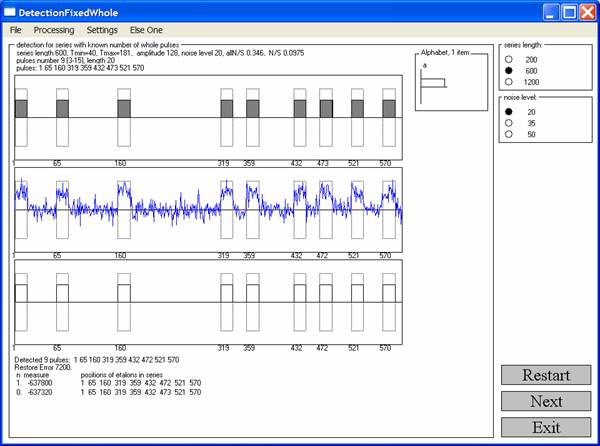Screen dimensions: 600x446
Task: Click the application icon in title bar
Action: tap(10, 13)
